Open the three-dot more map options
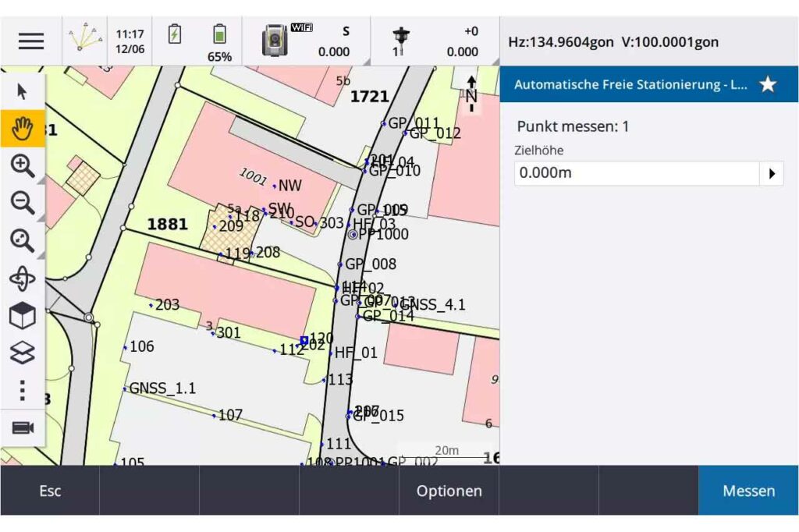Image resolution: width=799 pixels, height=532 pixels. coord(23,390)
